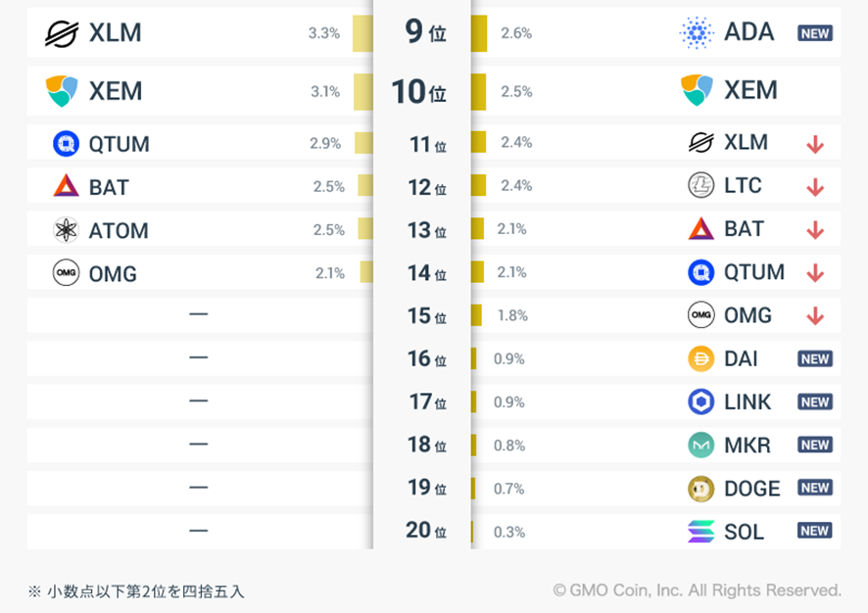Image resolution: width=868 pixels, height=613 pixels.
Task: Click the NEW badge beside ADA
Action: 814,33
